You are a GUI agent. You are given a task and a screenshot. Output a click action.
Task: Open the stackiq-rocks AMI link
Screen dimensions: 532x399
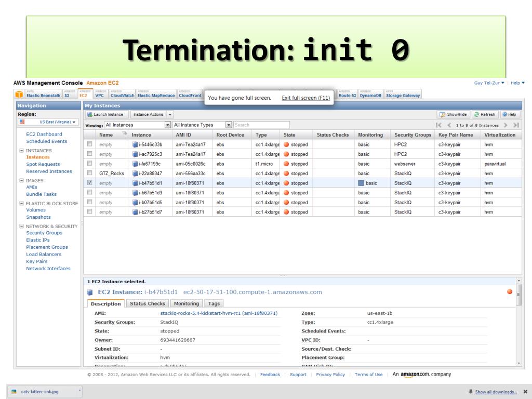(x=219, y=313)
